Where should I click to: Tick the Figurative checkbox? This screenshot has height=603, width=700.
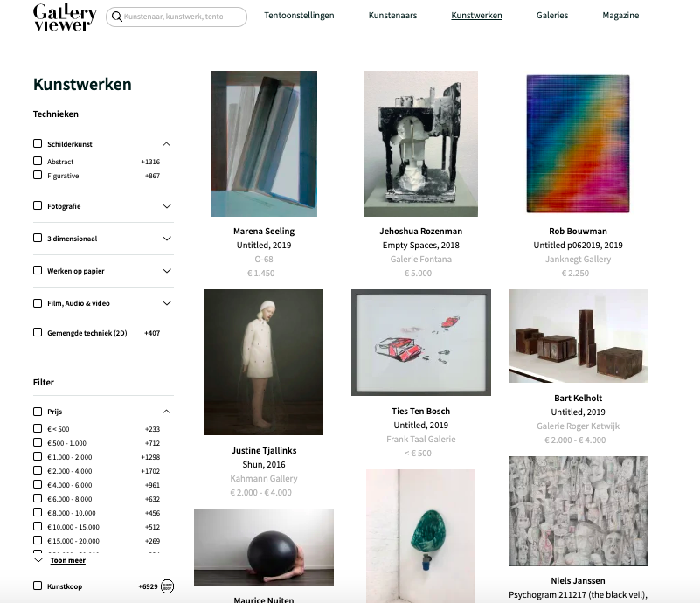38,175
